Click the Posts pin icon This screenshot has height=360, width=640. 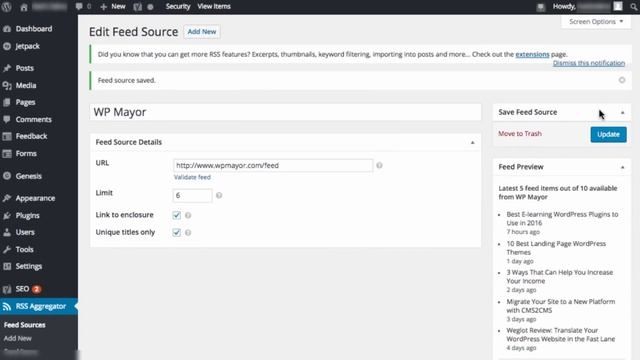coord(7,68)
